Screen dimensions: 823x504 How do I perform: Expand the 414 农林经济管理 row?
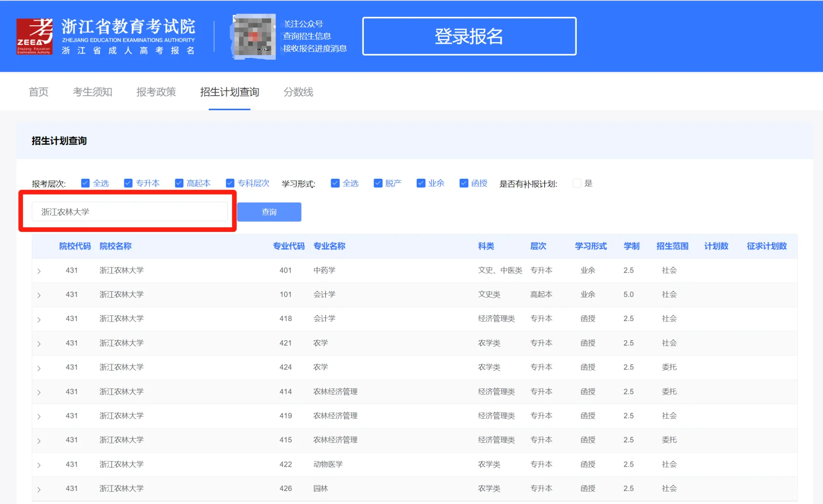point(39,392)
